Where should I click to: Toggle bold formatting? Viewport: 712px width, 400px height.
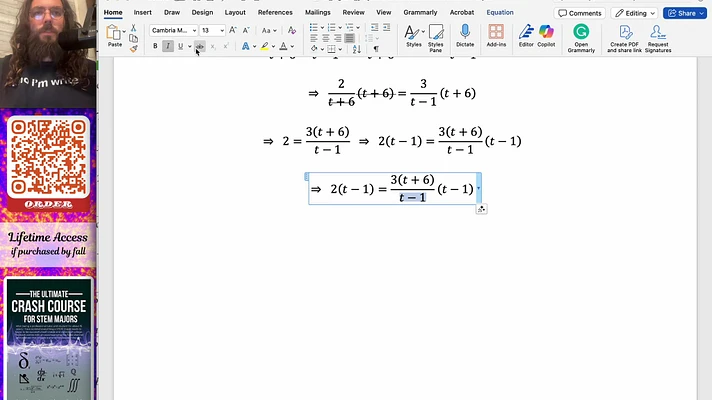coord(155,46)
